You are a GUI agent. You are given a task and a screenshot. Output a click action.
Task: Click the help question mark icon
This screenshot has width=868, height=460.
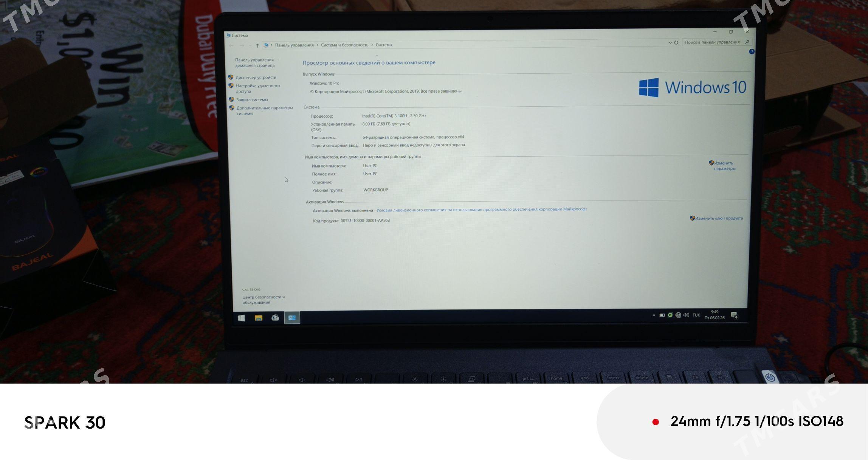coord(752,52)
